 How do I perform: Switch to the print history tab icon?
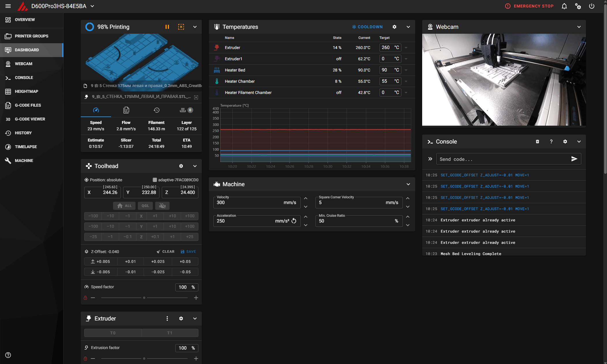click(x=156, y=110)
